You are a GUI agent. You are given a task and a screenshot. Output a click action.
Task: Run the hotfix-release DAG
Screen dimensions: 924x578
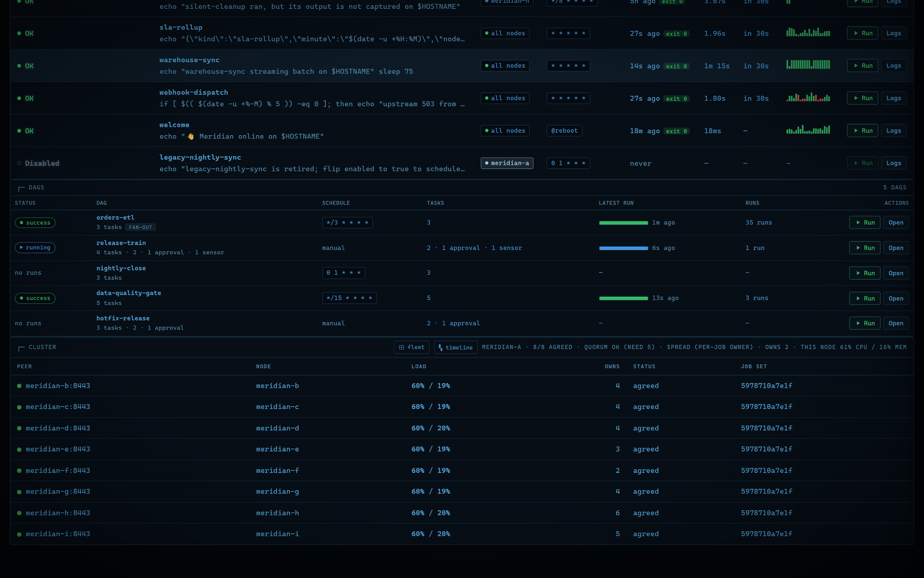[864, 323]
